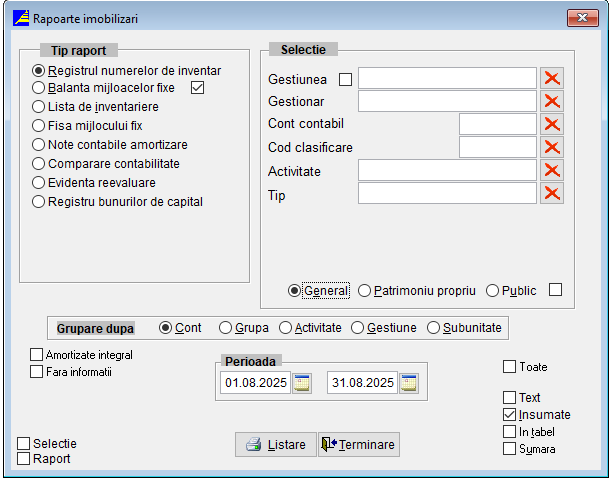
Task: Uncheck the Insumate checkbox
Action: pos(510,415)
